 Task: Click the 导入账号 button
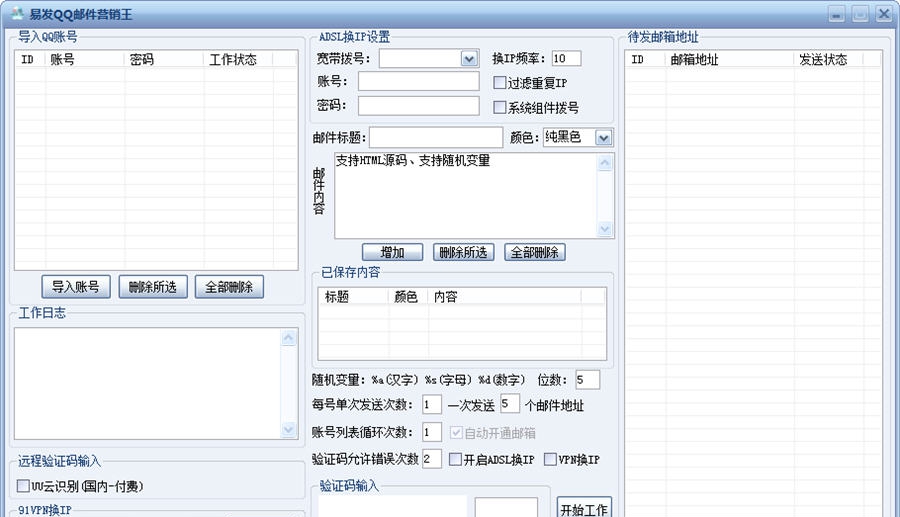pos(76,287)
